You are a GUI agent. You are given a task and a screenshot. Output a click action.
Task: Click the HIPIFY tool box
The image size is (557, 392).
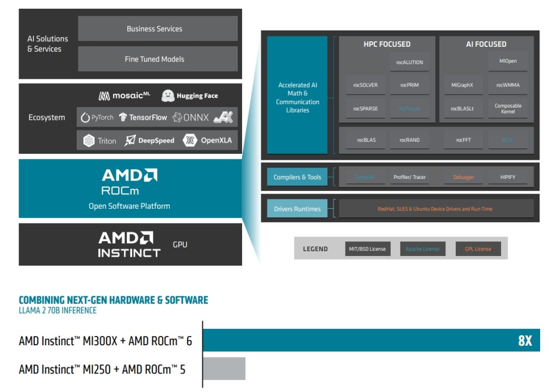click(508, 177)
